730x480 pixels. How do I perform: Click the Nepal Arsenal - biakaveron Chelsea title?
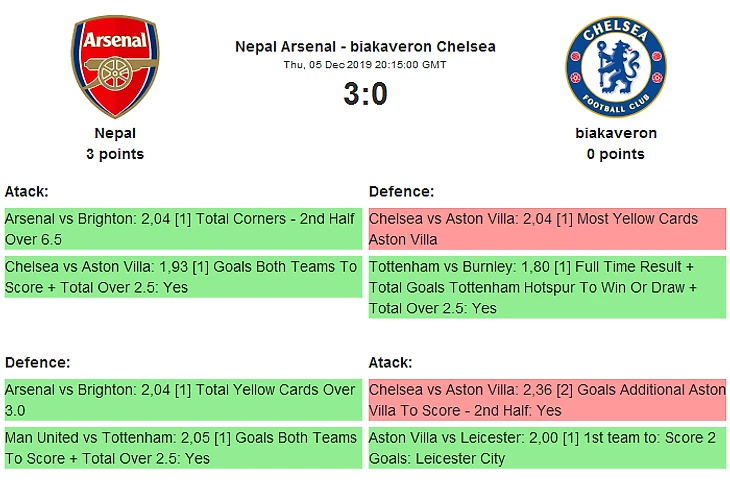[x=365, y=46]
